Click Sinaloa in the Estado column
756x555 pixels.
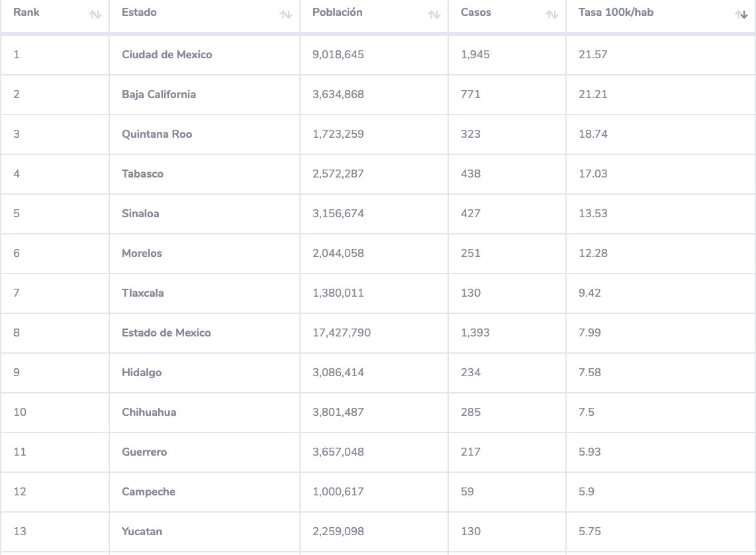pos(140,214)
